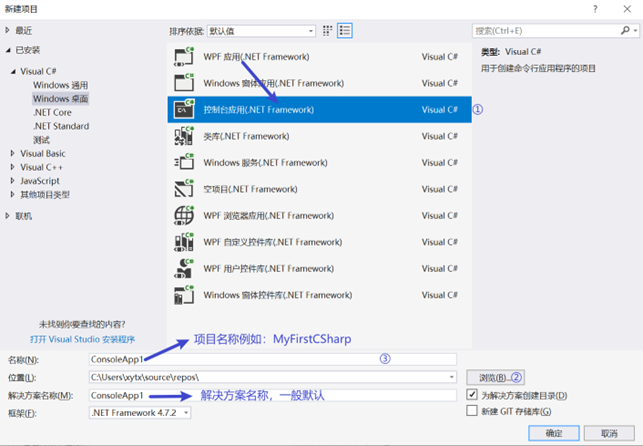Viewport: 643px width, 446px height.
Task: Expand the 联机 node
Action: [7, 216]
